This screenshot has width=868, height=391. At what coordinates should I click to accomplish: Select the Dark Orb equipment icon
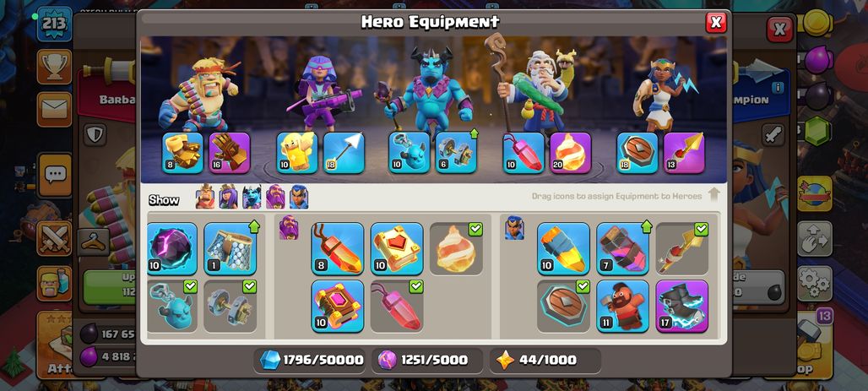172,248
